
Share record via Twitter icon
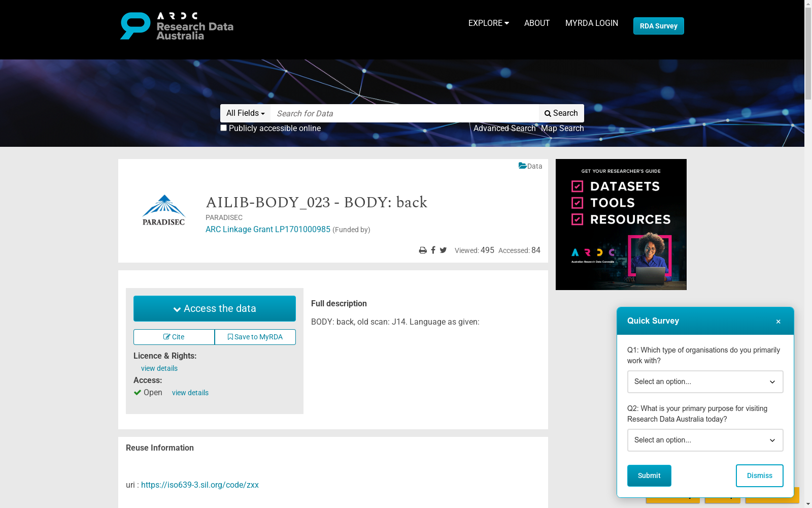pyautogui.click(x=443, y=250)
